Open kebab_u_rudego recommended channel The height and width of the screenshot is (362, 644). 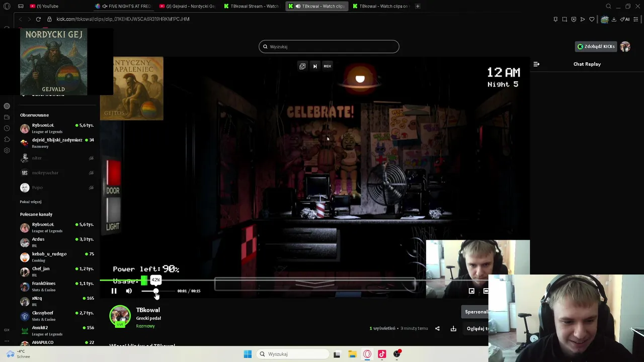(57, 257)
